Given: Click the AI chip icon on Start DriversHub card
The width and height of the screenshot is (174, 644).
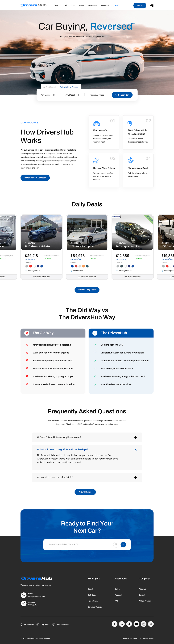Looking at the screenshot, I should pos(130,123).
